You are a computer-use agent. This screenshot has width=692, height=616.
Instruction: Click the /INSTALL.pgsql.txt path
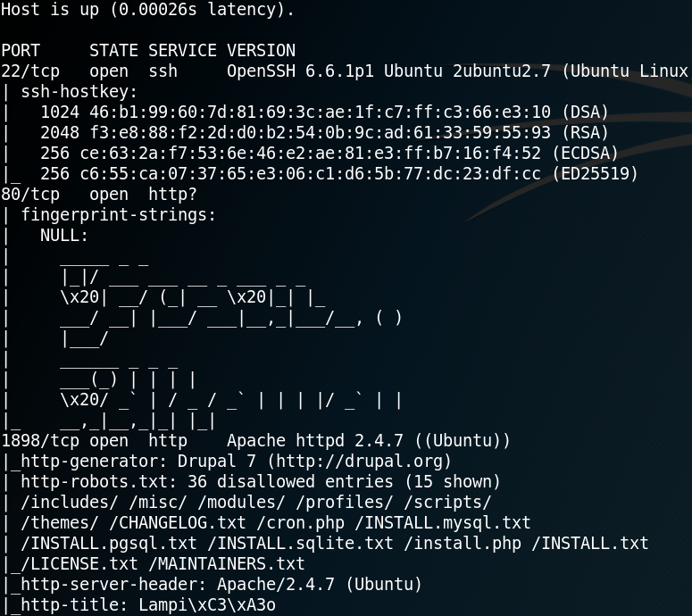click(x=109, y=543)
